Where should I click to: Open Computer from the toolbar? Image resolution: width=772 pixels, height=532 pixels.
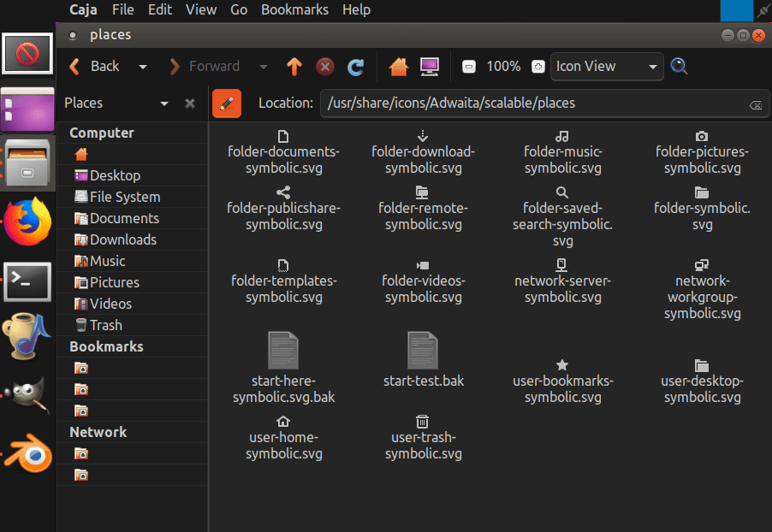pyautogui.click(x=430, y=67)
